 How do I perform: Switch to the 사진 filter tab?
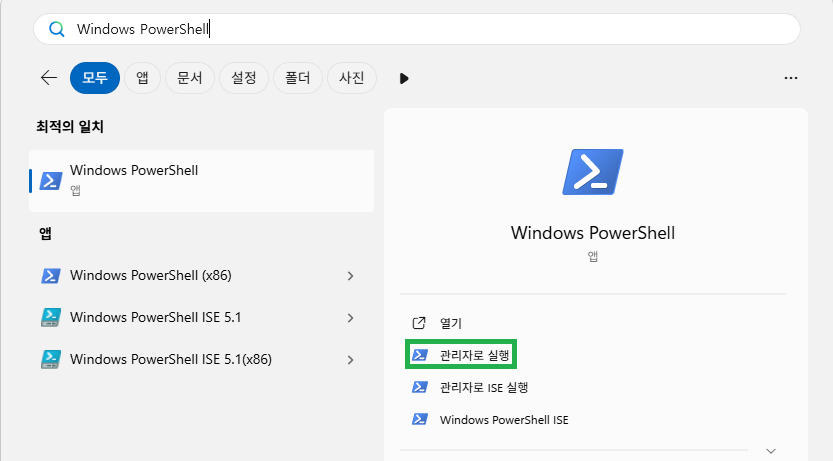point(352,78)
